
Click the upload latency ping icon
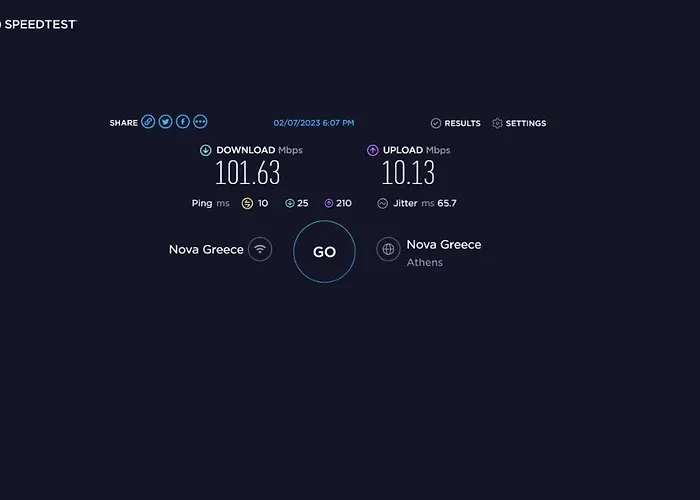point(329,204)
